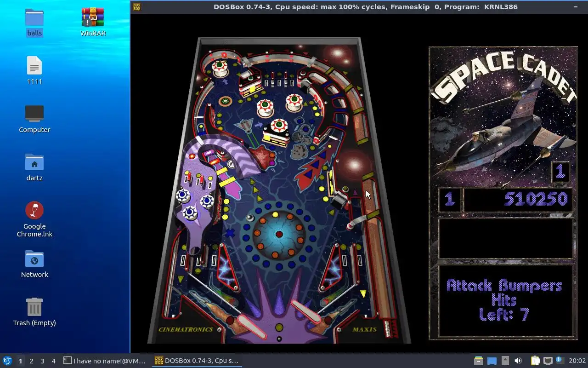Screen dimensions: 588x368
Task: Click the volume speaker tray icon
Action: click(518, 361)
